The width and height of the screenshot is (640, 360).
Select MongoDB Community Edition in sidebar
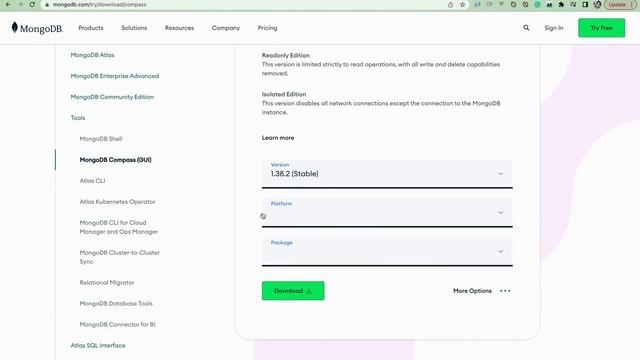tap(112, 97)
